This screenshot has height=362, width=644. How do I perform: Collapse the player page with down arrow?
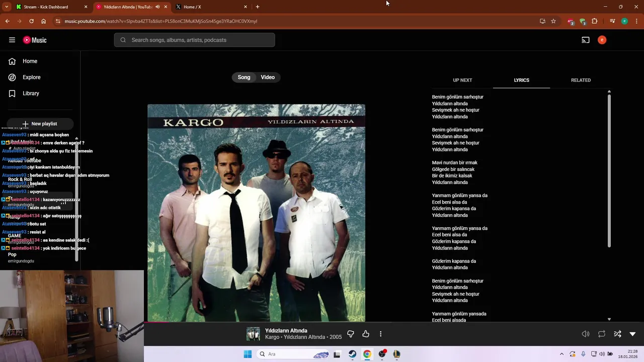click(x=632, y=334)
